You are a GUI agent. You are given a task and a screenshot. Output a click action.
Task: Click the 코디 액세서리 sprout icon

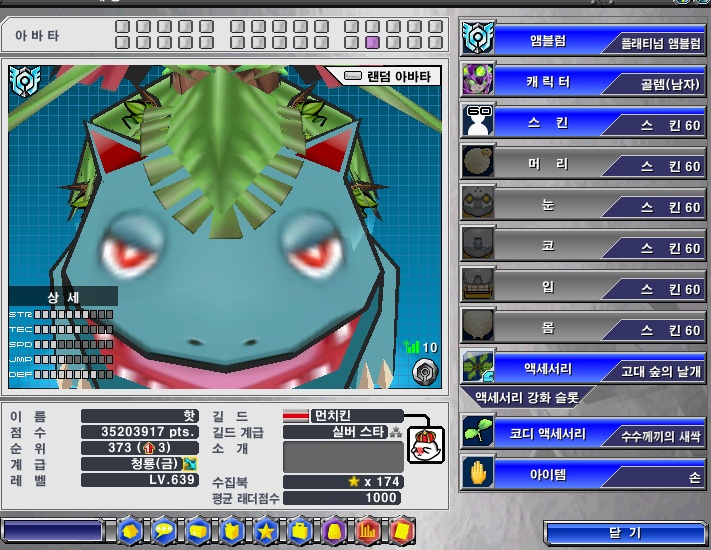pyautogui.click(x=477, y=431)
